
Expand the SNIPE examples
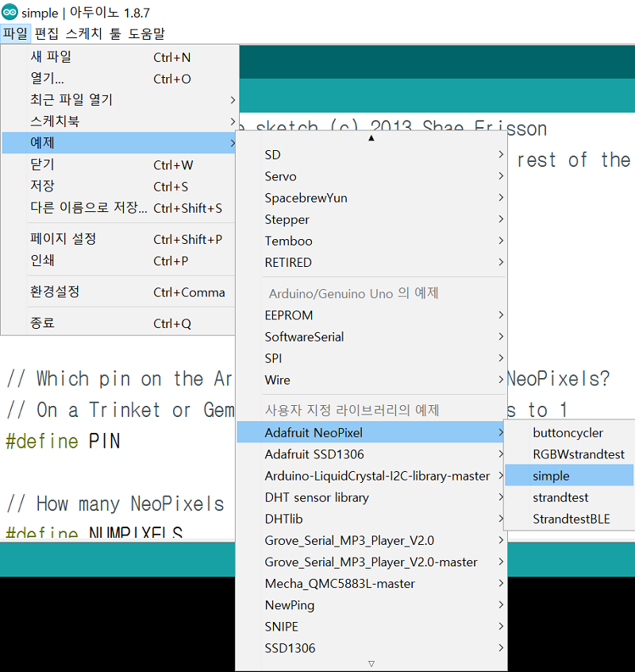click(371, 627)
